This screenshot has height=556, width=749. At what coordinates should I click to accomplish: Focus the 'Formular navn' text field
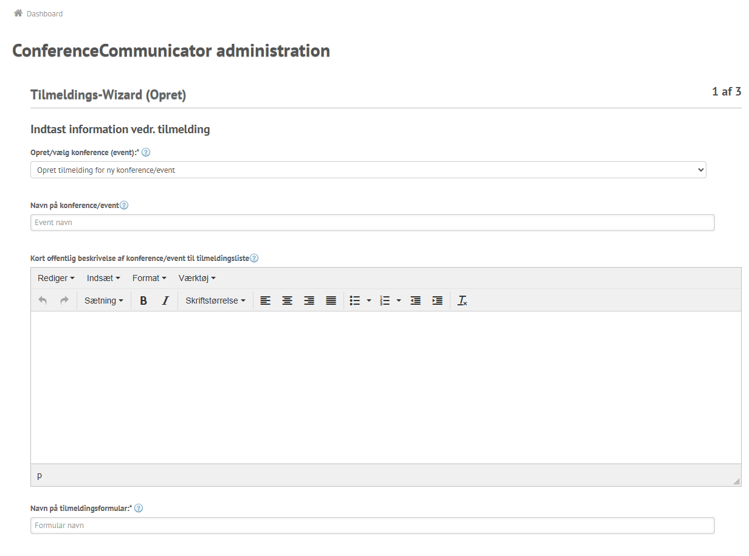372,526
